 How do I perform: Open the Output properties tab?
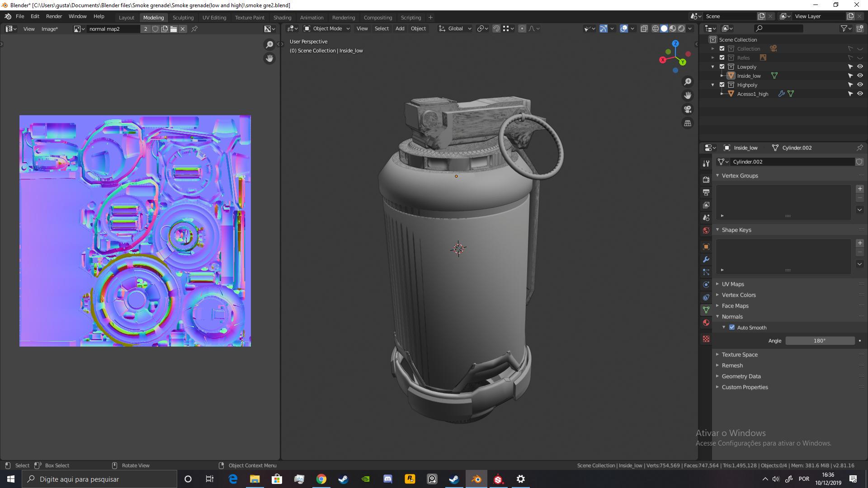[706, 192]
